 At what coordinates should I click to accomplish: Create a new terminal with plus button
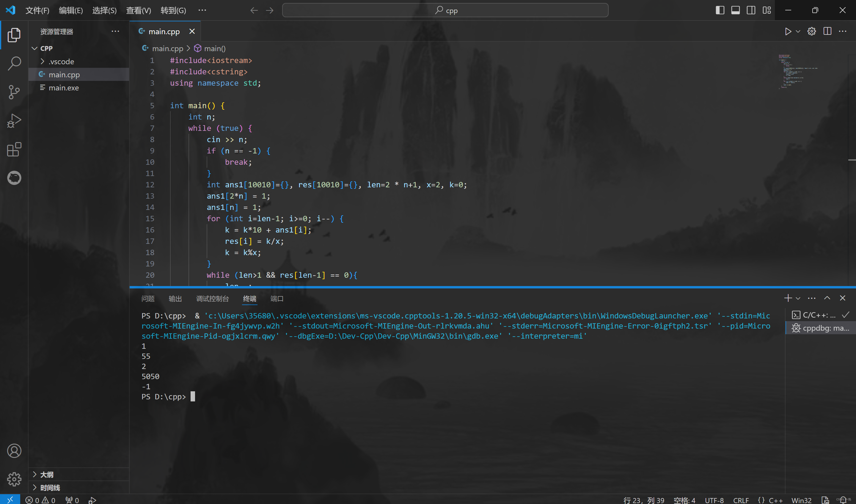pyautogui.click(x=788, y=298)
